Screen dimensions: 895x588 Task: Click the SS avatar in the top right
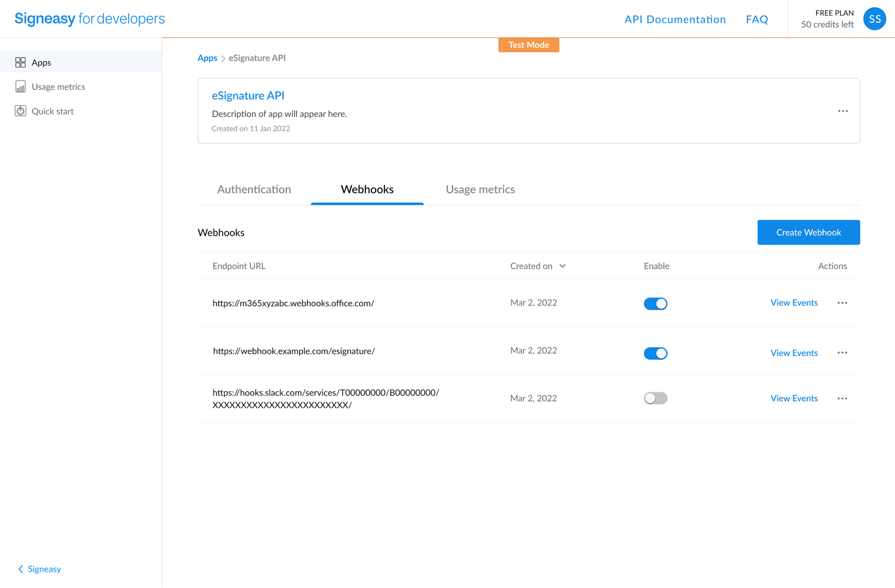pyautogui.click(x=874, y=18)
